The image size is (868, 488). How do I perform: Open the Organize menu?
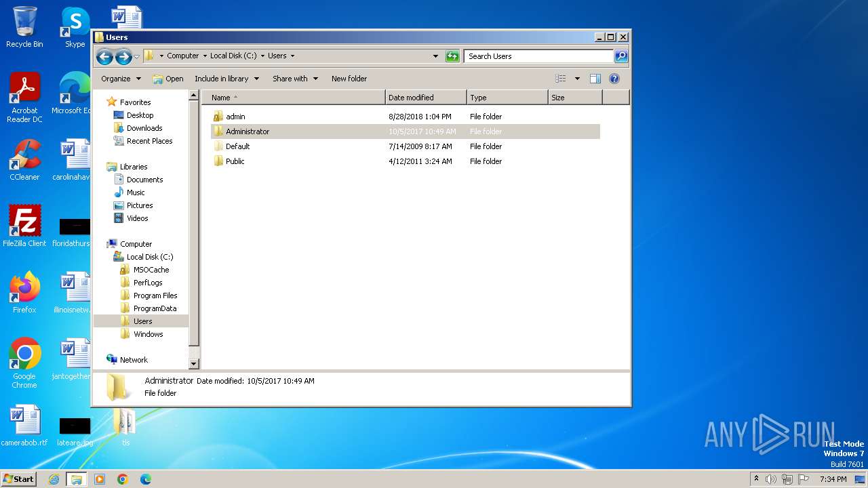coord(121,79)
